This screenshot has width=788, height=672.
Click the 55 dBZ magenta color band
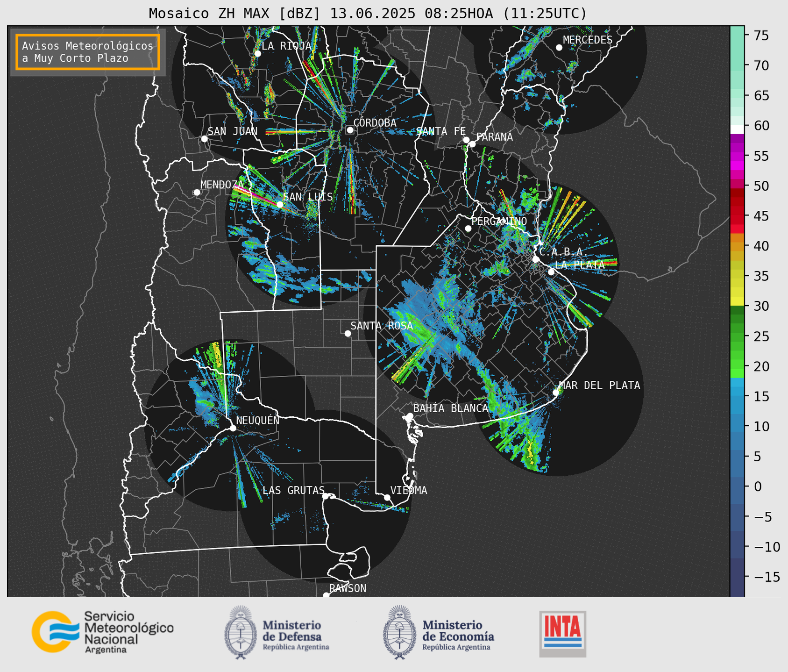click(737, 157)
